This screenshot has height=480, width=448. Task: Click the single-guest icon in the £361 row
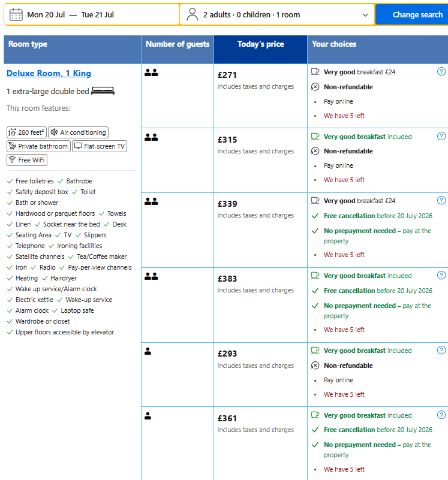148,416
